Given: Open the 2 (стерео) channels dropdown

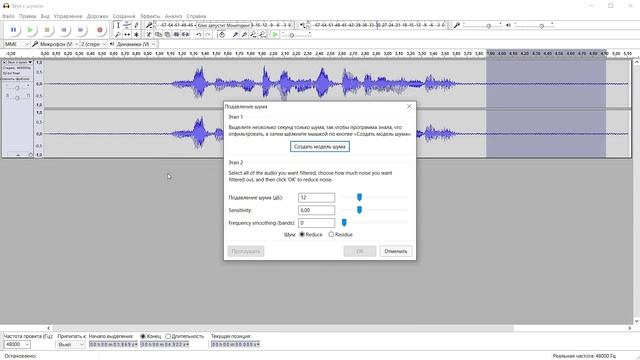Looking at the screenshot, I should [93, 44].
